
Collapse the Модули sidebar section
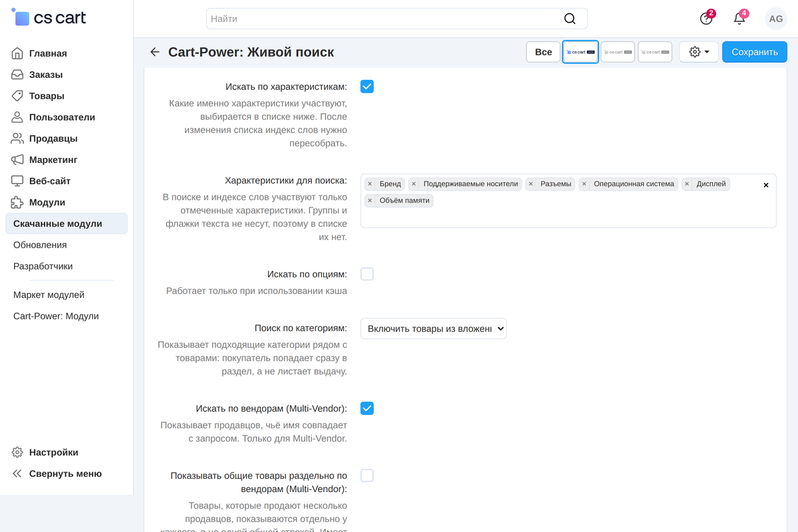point(47,202)
